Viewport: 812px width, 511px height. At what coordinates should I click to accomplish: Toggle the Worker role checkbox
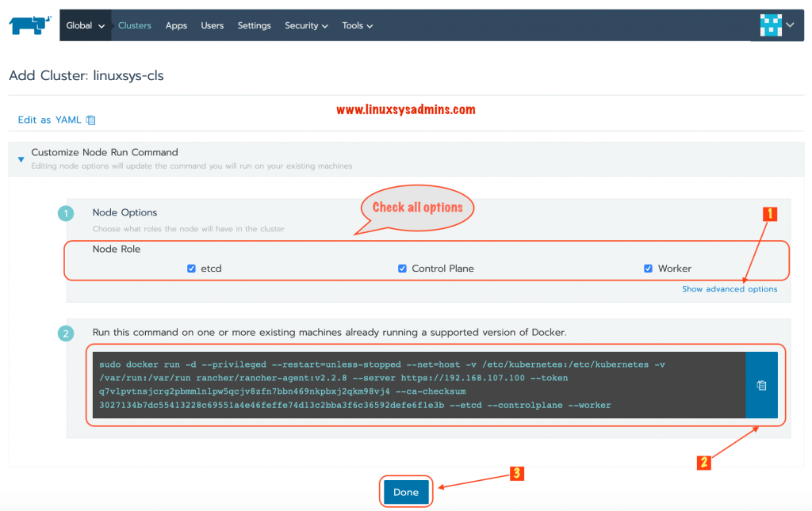coord(648,269)
